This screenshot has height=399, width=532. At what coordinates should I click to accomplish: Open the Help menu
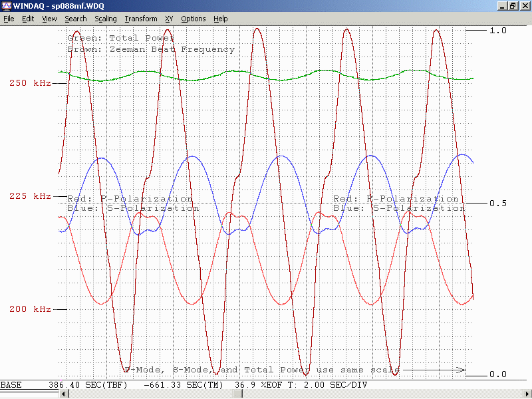(x=221, y=19)
